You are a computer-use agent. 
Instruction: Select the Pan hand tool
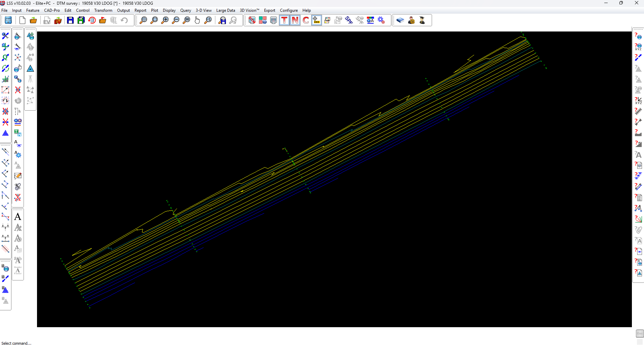click(197, 21)
